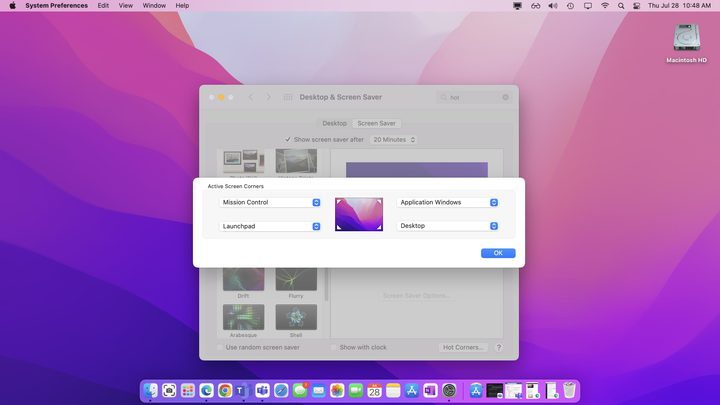
Task: Click the Active Screen Corners heading
Action: (x=236, y=186)
